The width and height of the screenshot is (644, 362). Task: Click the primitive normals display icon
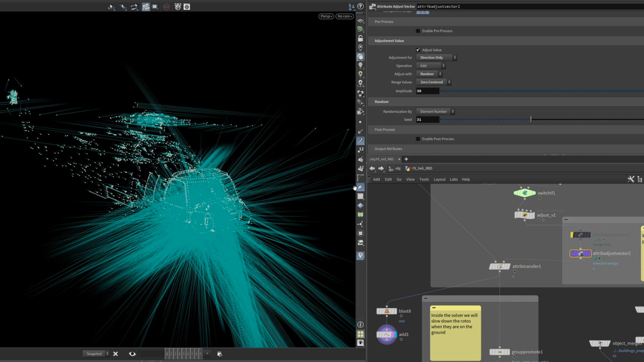(360, 159)
